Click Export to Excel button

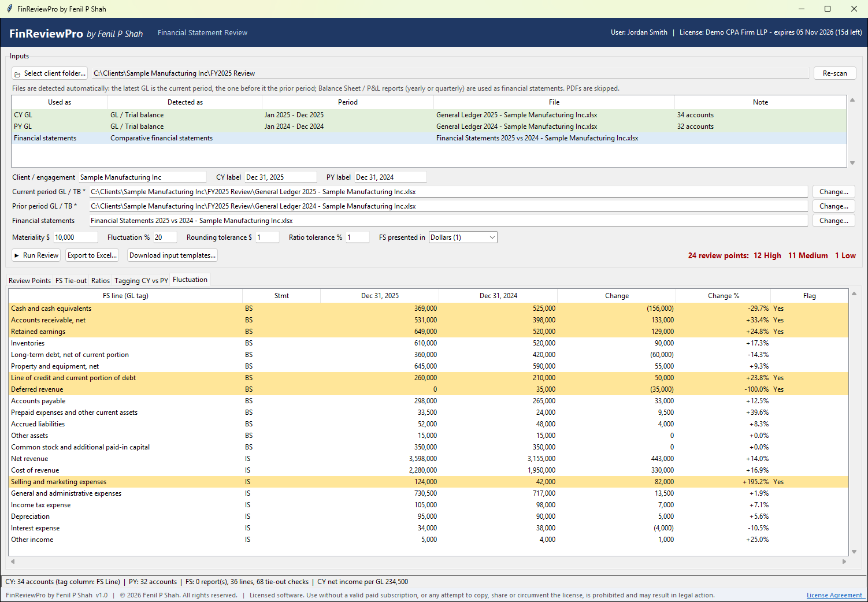pos(92,255)
